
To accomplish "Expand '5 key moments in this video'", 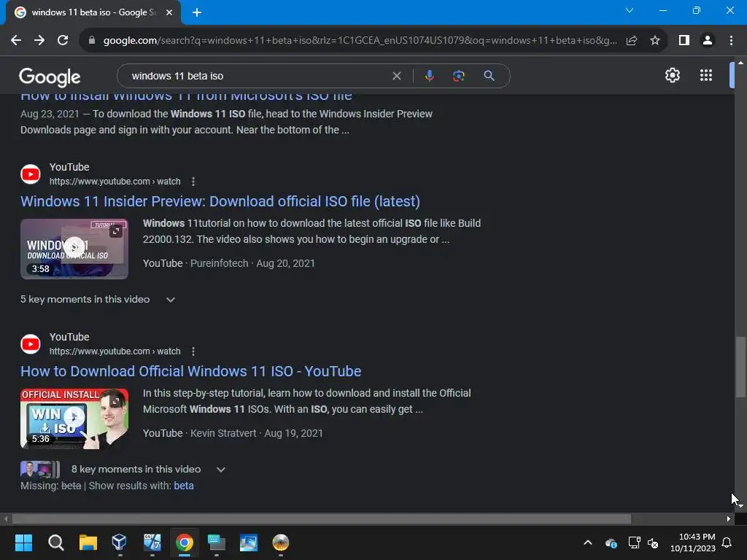I will [x=98, y=300].
